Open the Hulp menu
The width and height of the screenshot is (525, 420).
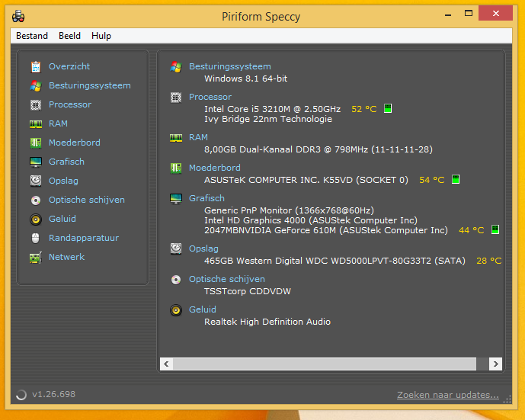pos(101,36)
